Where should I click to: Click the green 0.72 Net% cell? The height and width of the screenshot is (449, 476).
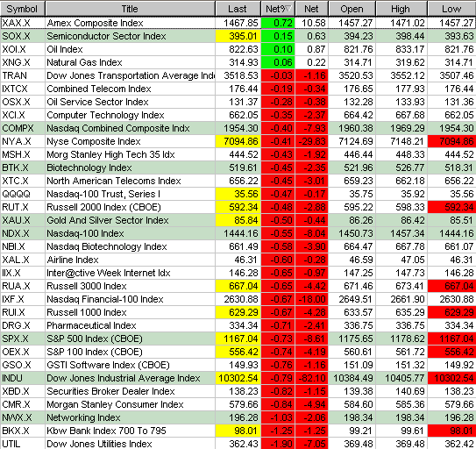point(278,23)
